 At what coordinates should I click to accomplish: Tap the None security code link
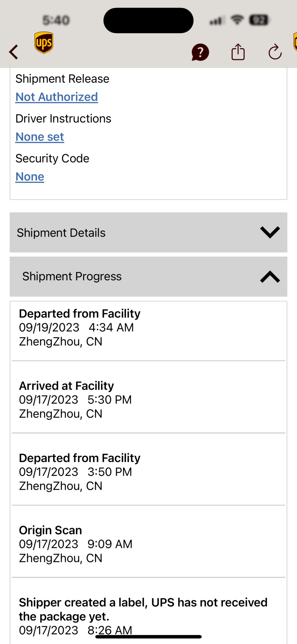(30, 177)
